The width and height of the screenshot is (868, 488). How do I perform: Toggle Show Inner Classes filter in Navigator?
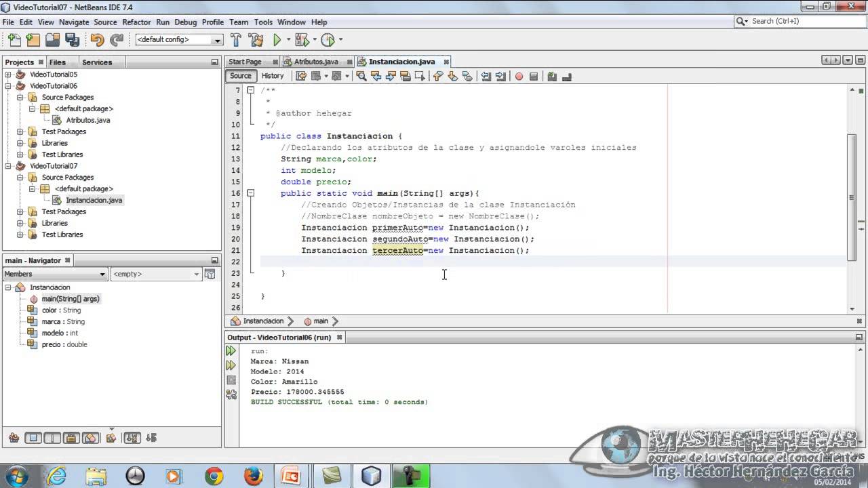pyautogui.click(x=90, y=438)
